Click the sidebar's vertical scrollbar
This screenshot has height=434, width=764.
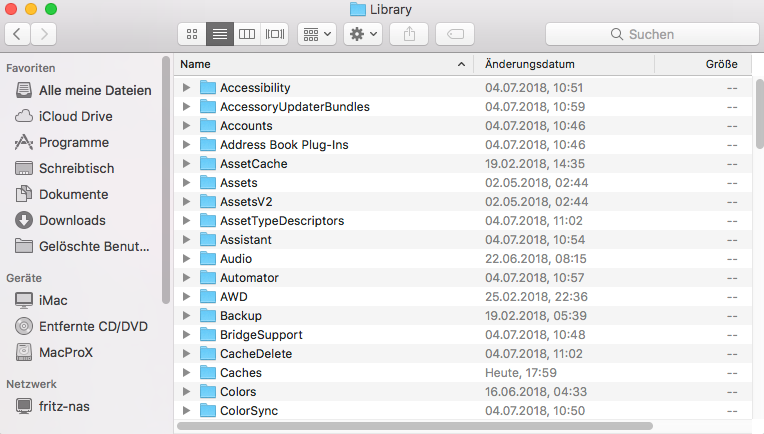pos(166,180)
